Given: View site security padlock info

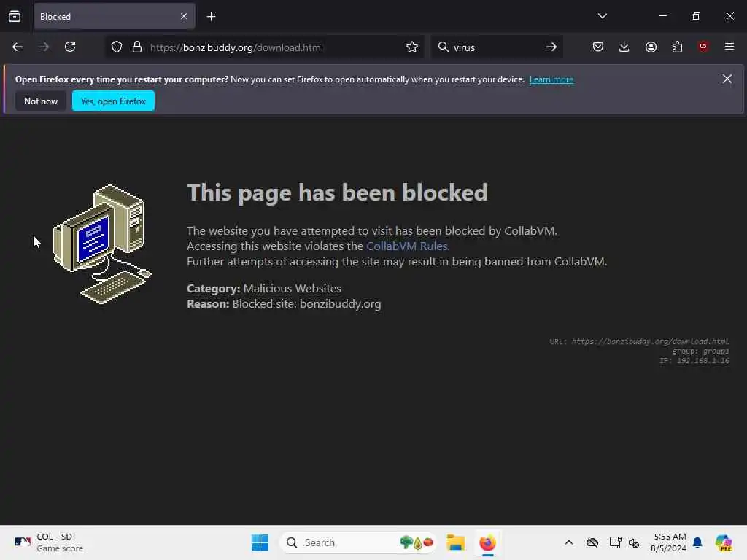Looking at the screenshot, I should click(137, 47).
